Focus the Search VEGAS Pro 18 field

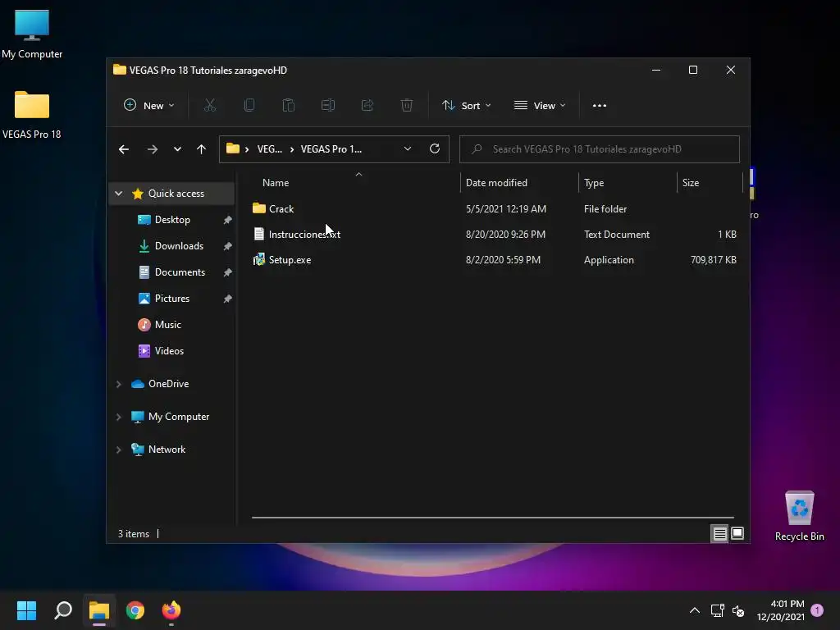(x=600, y=149)
